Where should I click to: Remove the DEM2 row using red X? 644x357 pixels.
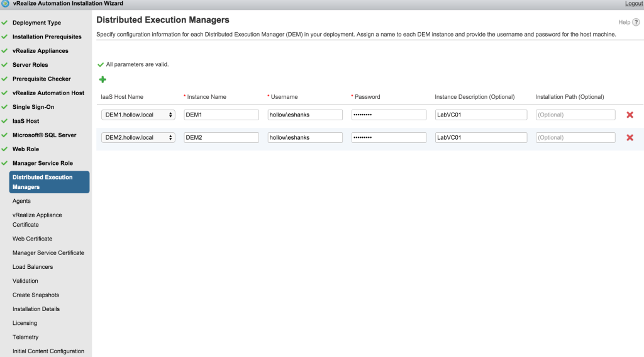630,138
